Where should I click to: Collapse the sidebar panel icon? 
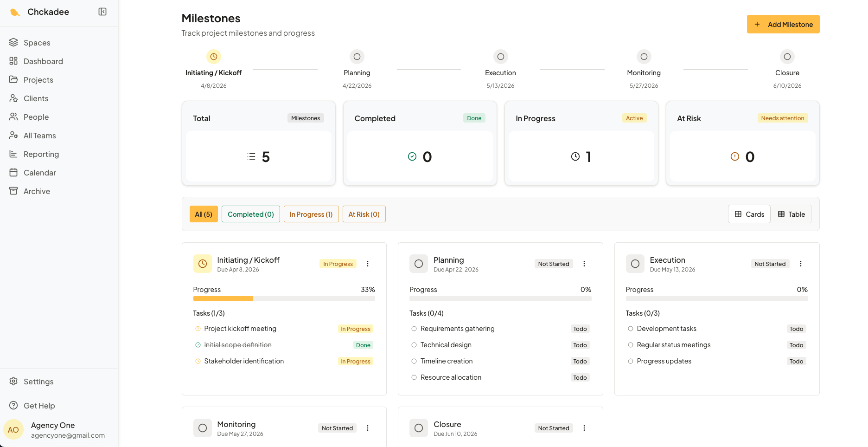(x=102, y=12)
